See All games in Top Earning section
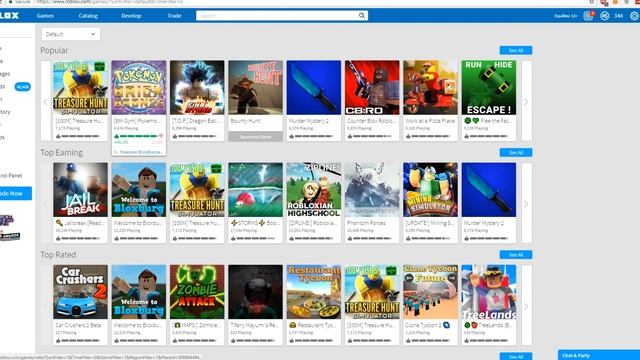 [x=516, y=152]
